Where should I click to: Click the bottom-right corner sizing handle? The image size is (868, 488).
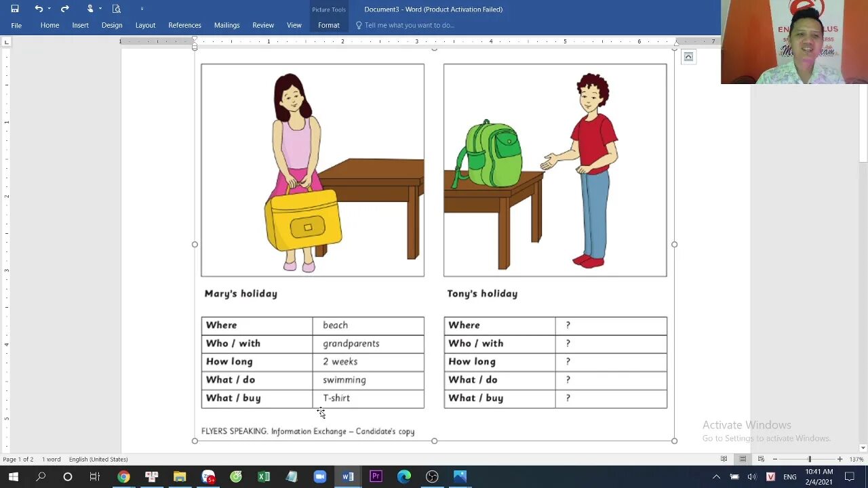pyautogui.click(x=674, y=441)
